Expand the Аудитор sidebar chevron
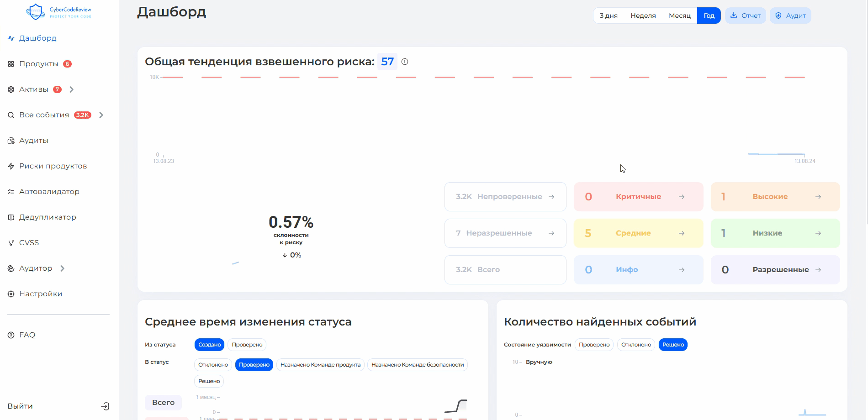 62,268
